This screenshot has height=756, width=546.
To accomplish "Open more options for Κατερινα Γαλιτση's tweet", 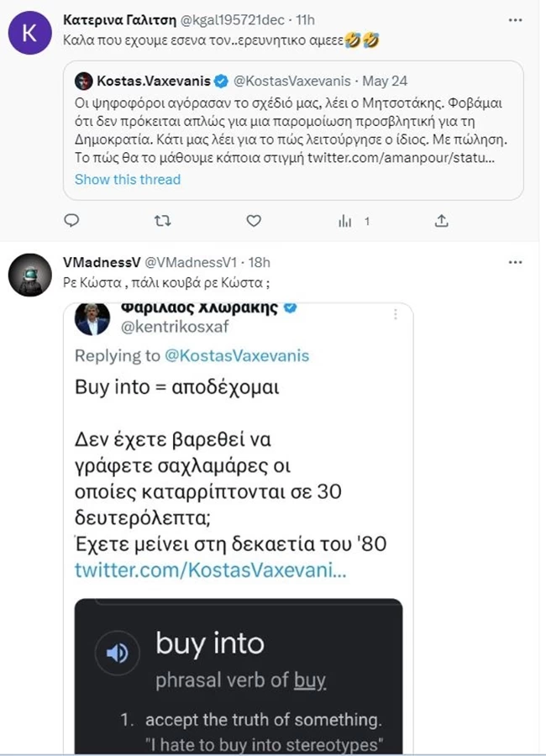I will [x=515, y=18].
